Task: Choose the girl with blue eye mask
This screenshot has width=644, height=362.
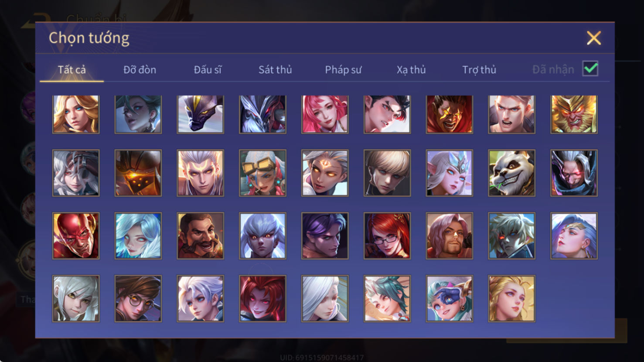Action: pos(450,299)
